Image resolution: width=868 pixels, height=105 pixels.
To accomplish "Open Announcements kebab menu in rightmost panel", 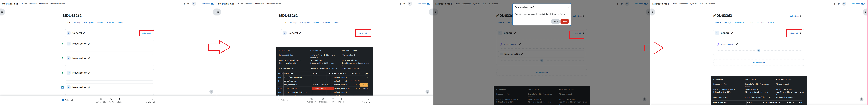I will (799, 44).
